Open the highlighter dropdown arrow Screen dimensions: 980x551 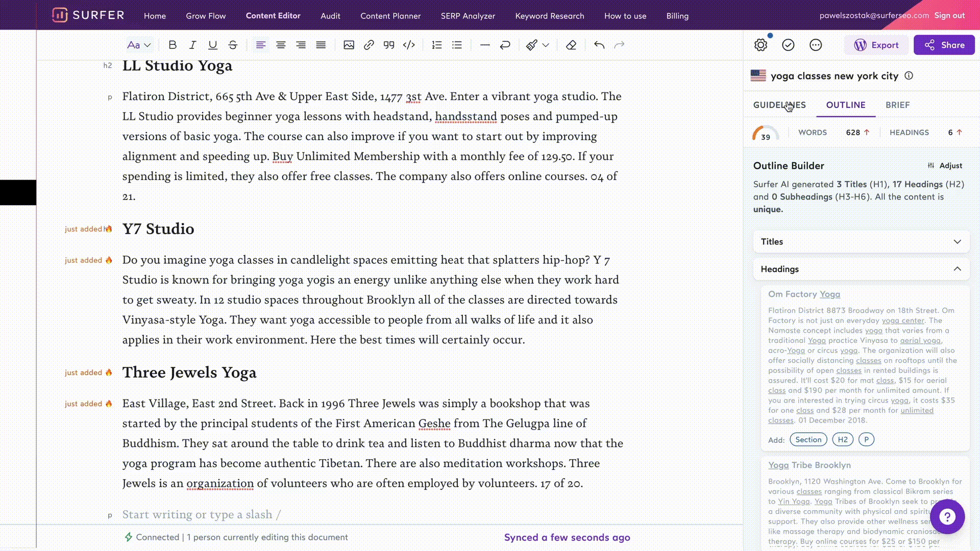(546, 45)
